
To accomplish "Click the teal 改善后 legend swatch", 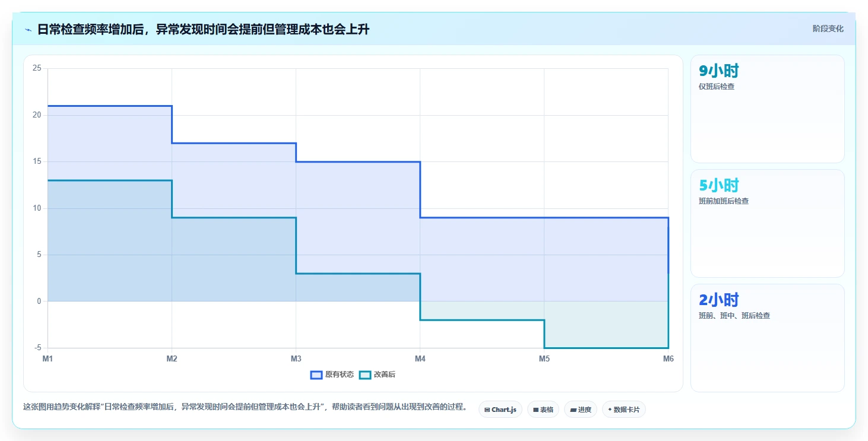I will click(x=365, y=375).
